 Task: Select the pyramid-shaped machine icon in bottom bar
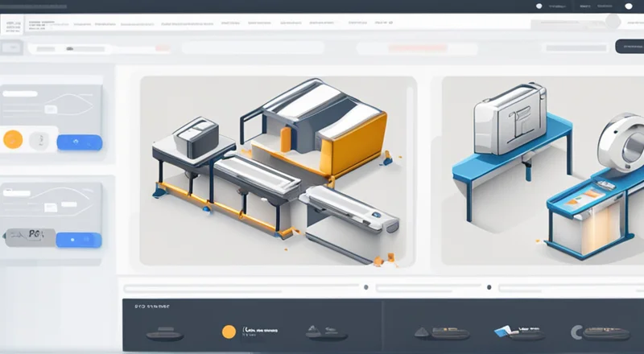pos(327,331)
